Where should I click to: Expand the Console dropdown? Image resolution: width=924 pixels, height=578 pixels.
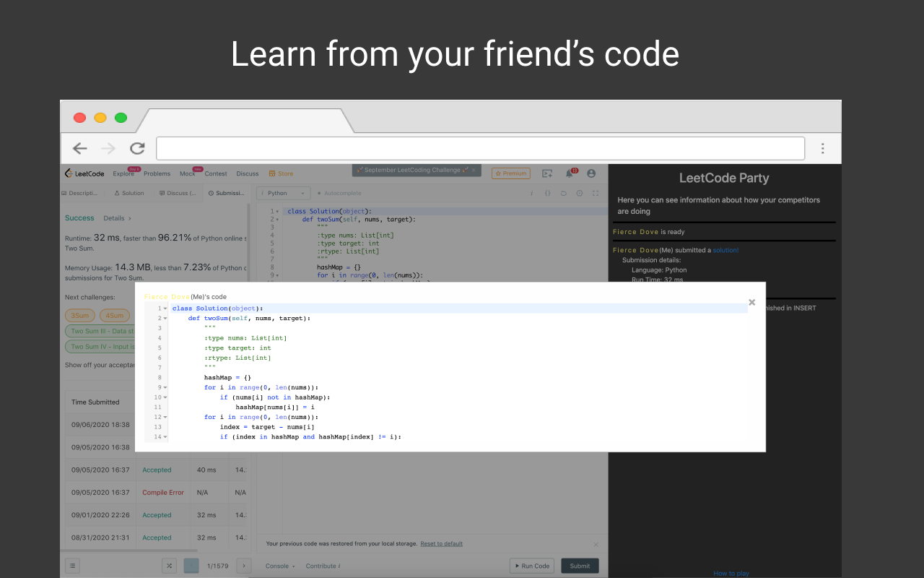coord(280,566)
